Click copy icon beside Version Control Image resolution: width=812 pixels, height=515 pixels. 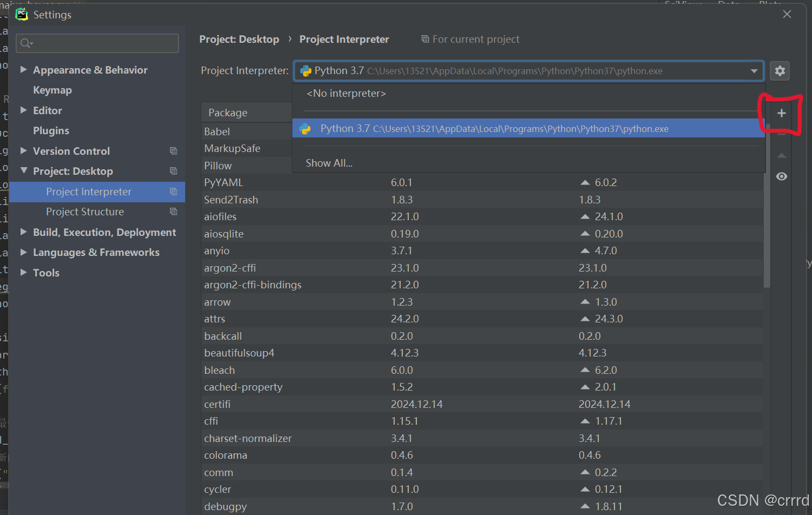tap(173, 151)
